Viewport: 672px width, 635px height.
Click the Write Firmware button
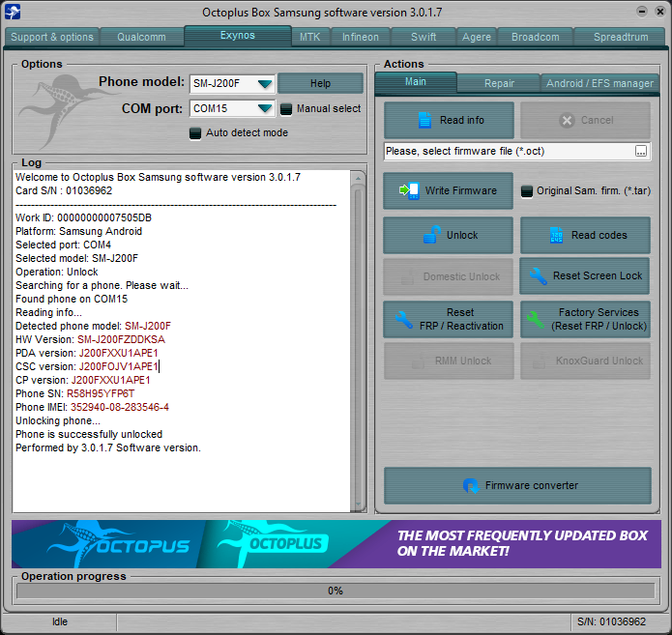(x=448, y=190)
